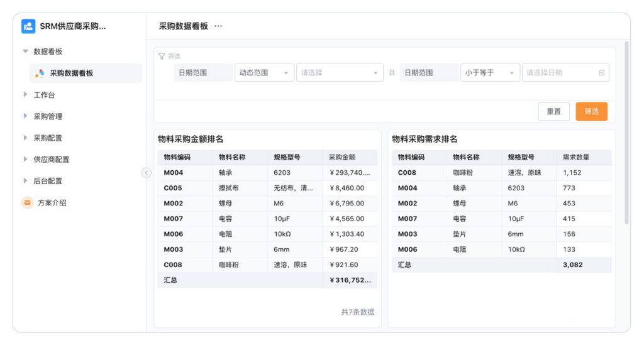
Task: Click the 采购数据看板 colorful sidebar icon
Action: pos(40,73)
